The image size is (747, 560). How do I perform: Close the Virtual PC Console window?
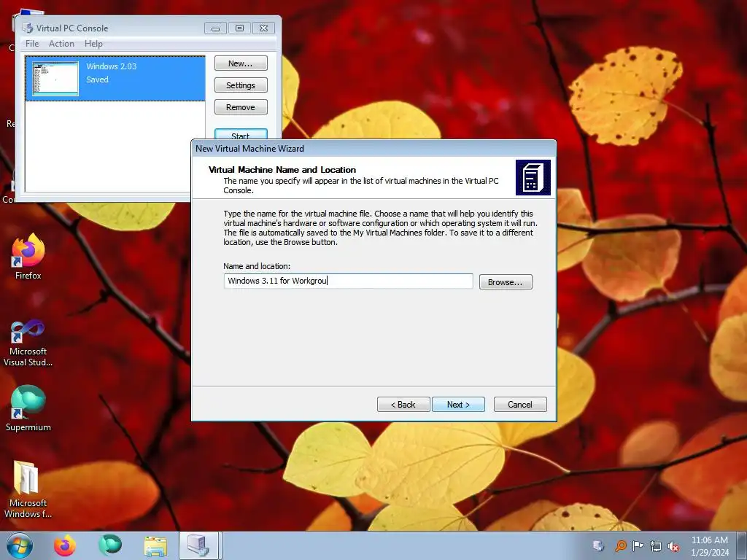[263, 28]
